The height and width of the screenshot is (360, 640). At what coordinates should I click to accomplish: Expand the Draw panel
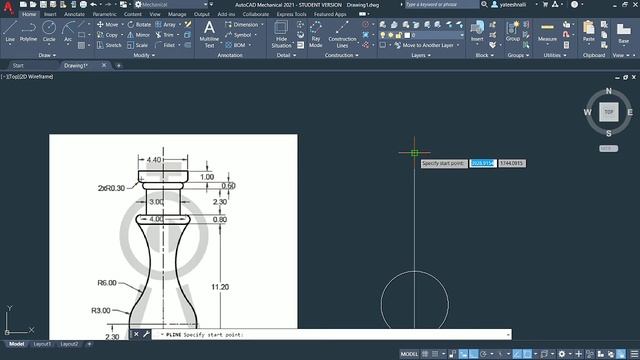pyautogui.click(x=47, y=55)
